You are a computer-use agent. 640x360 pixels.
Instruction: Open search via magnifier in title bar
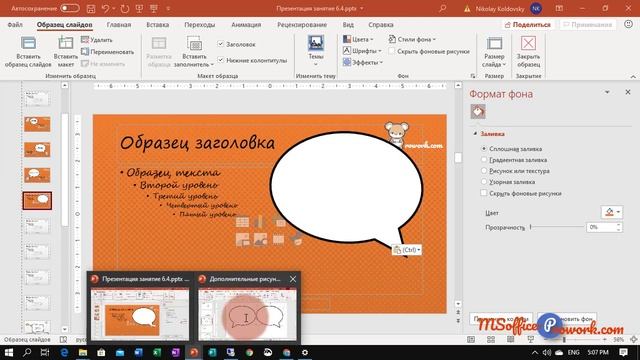click(x=442, y=9)
